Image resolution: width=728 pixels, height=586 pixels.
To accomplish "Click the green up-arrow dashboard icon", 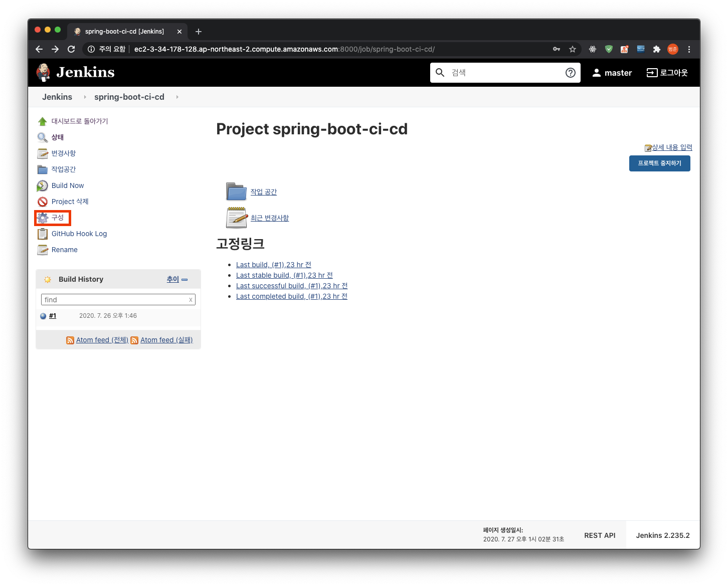I will pyautogui.click(x=43, y=121).
